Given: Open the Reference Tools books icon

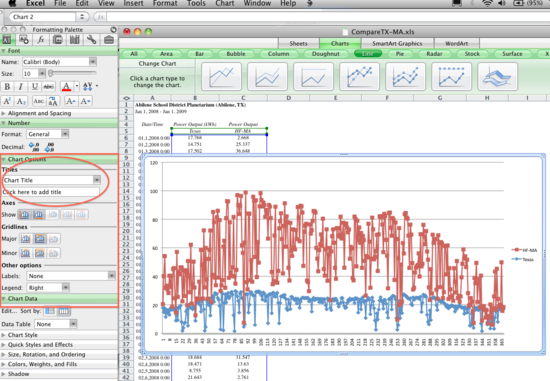Looking at the screenshot, I should pyautogui.click(x=74, y=40).
